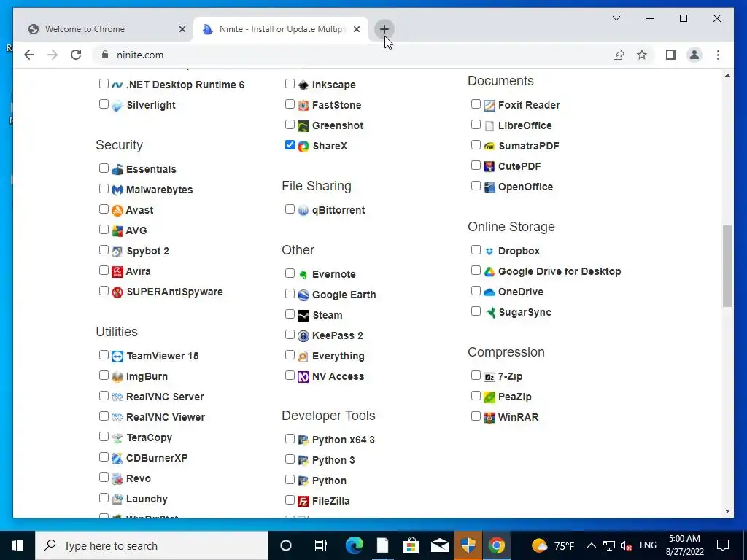Toggle the Chrome side panel
The image size is (747, 560).
click(671, 55)
